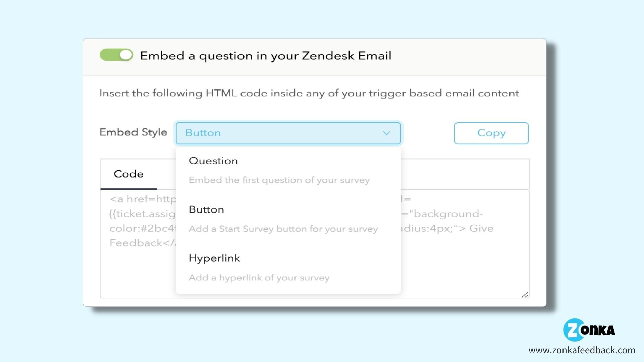Click the blank tab strip beside Code tab
Screen dimensions: 644x362
pos(465,174)
